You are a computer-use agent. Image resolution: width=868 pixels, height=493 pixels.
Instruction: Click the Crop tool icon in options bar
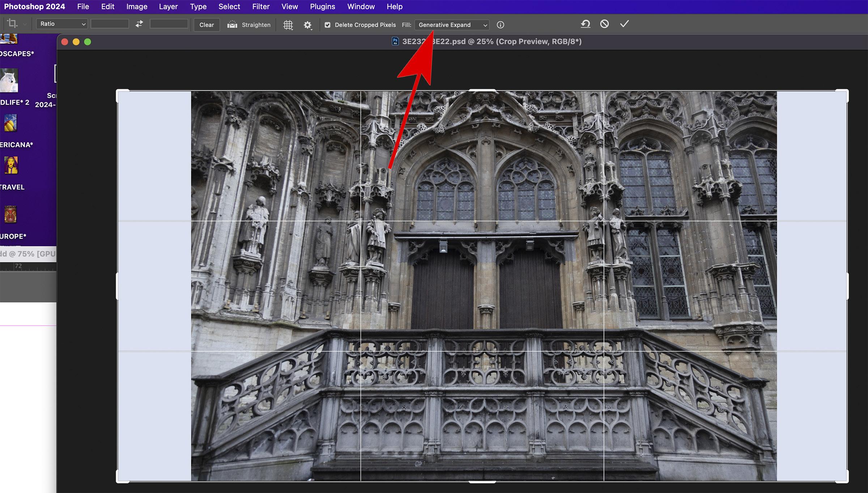tap(12, 24)
